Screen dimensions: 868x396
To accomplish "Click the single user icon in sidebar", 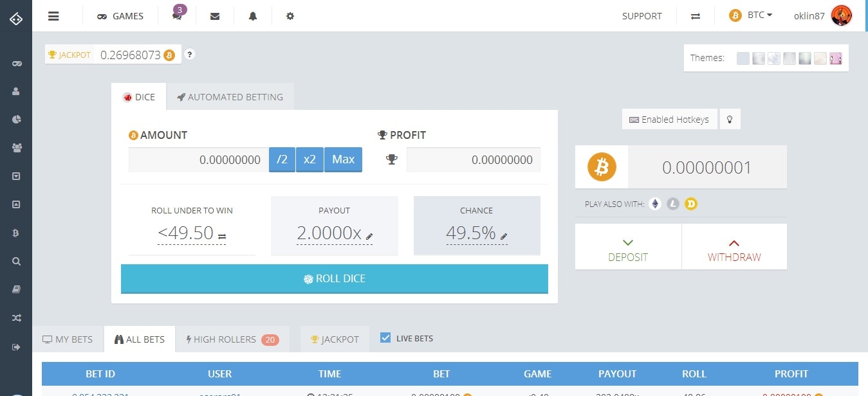I will (16, 91).
